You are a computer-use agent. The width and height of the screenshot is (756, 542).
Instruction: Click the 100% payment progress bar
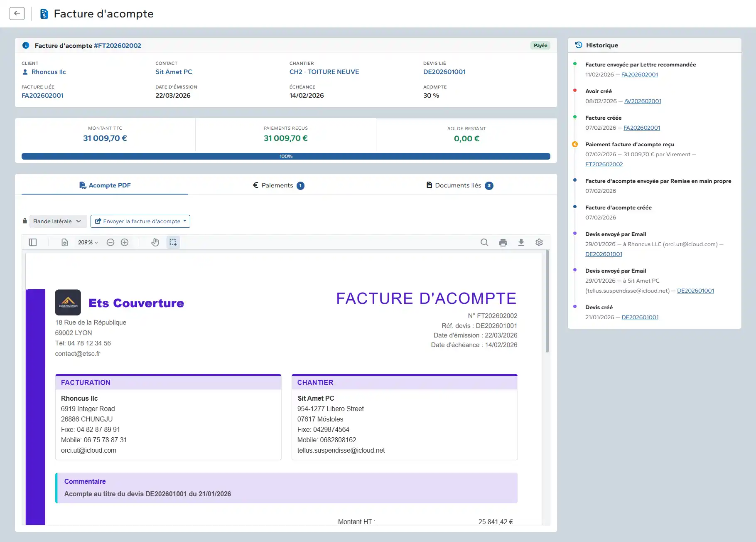click(x=286, y=156)
